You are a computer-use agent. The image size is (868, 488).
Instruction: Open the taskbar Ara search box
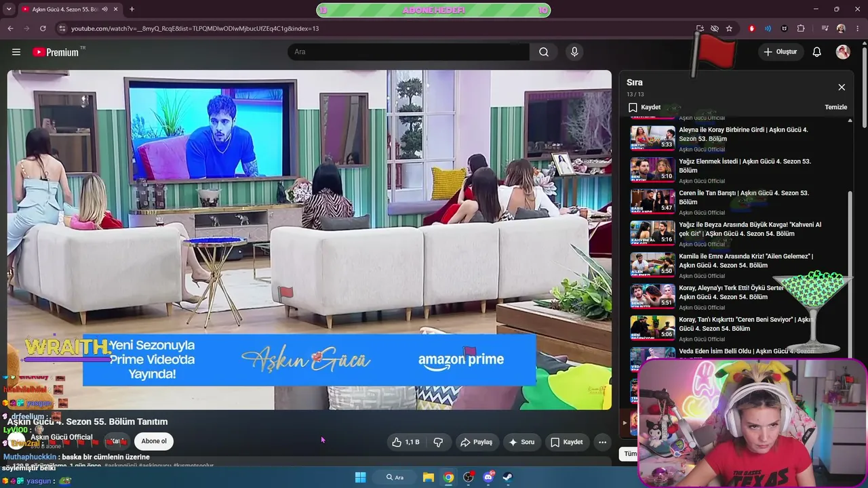tap(395, 477)
